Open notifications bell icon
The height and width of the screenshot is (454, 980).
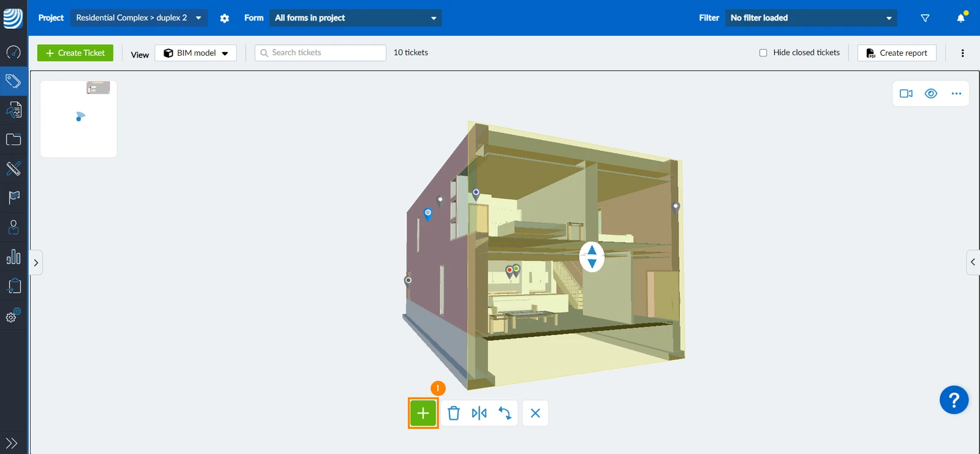[961, 18]
